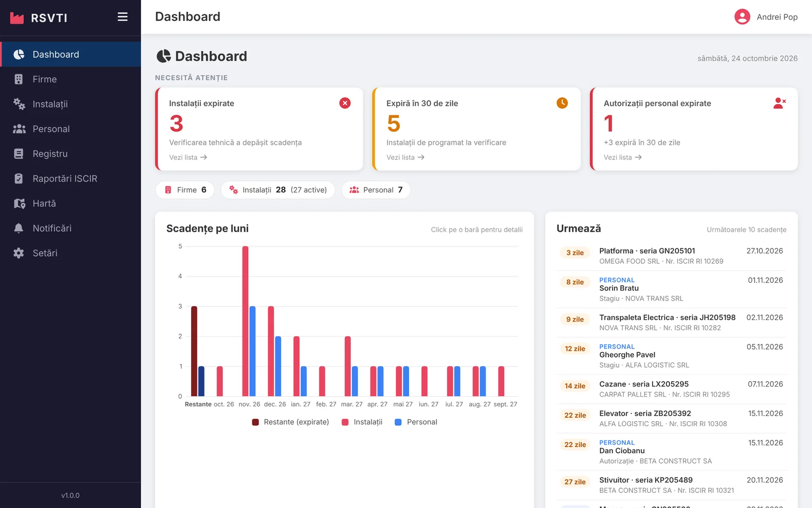Open the Elevator seria ZB205392 row
The image size is (812, 508).
(x=671, y=419)
